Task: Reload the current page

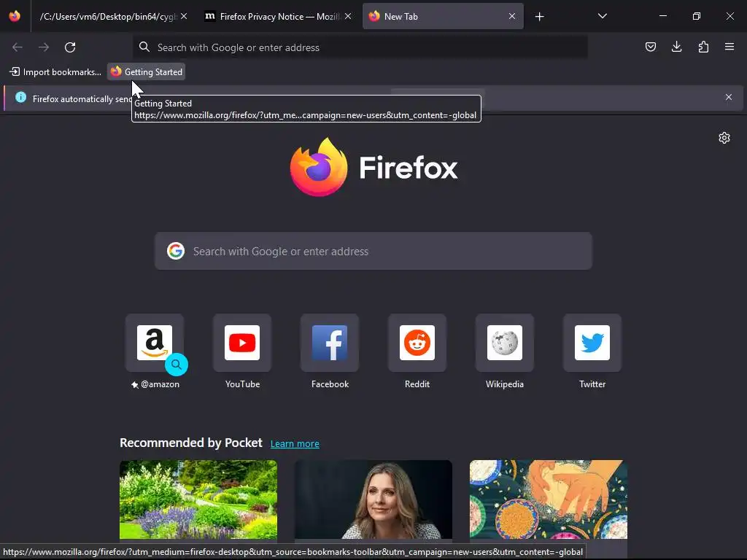Action: [70, 47]
